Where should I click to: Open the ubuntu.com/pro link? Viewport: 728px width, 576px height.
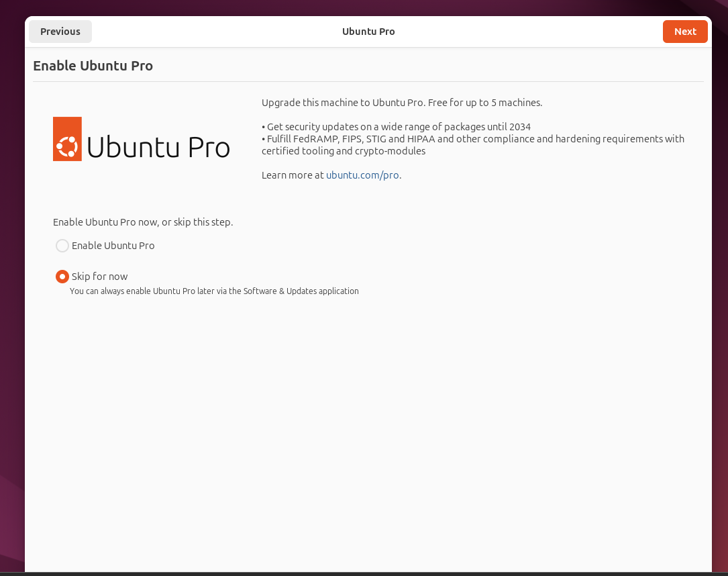(362, 175)
